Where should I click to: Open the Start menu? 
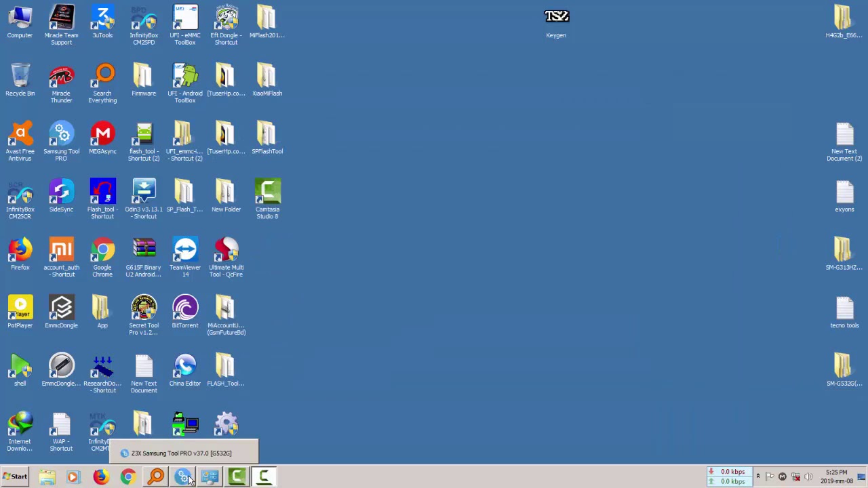[15, 476]
